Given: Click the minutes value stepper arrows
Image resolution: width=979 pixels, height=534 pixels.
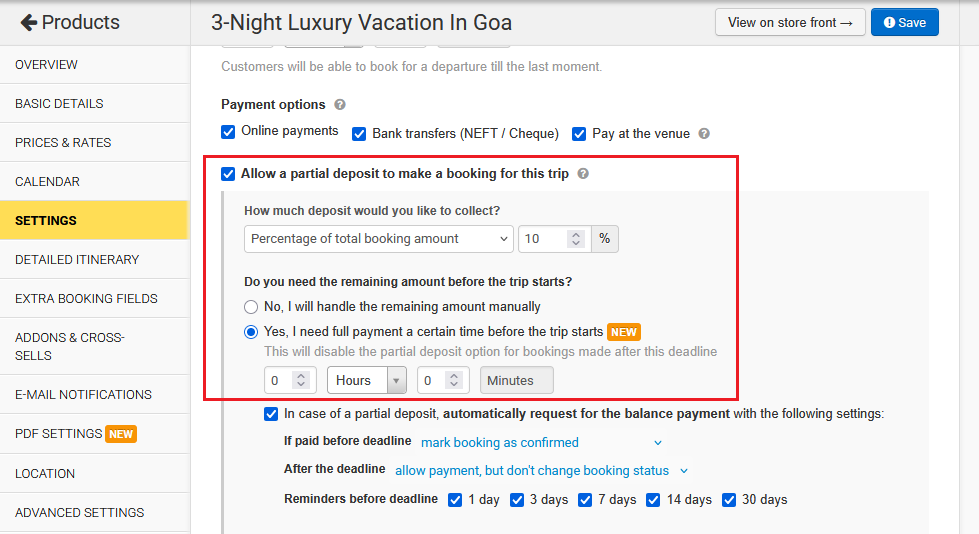Looking at the screenshot, I should click(x=454, y=381).
